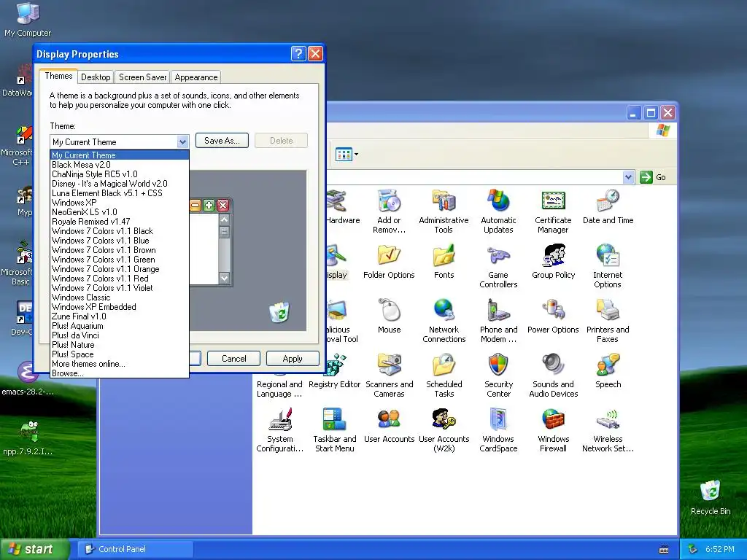Open Add or Remove Programs icon

[x=389, y=211]
